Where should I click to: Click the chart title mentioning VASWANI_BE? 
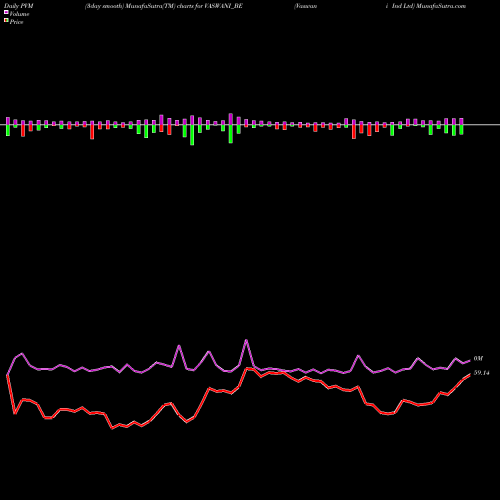click(164, 6)
